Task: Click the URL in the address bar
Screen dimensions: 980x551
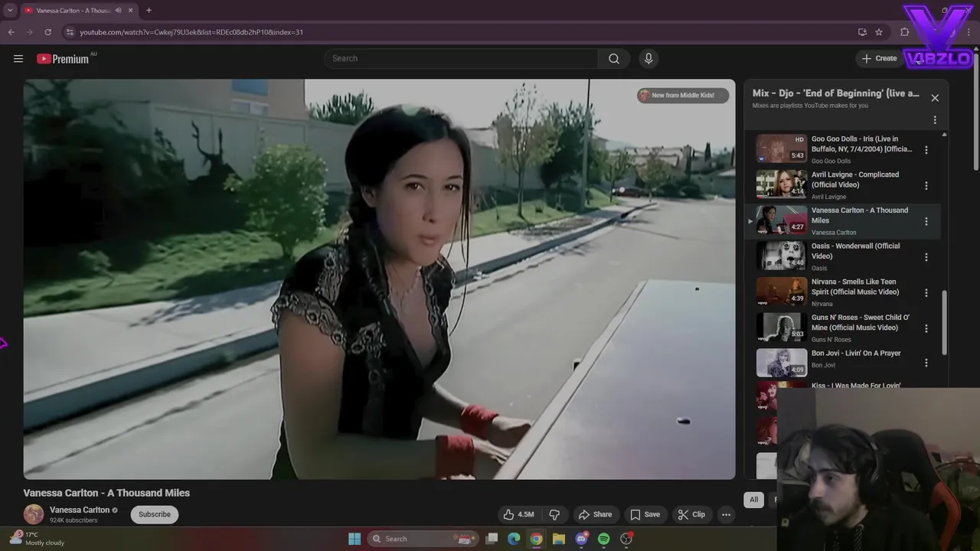Action: (191, 32)
